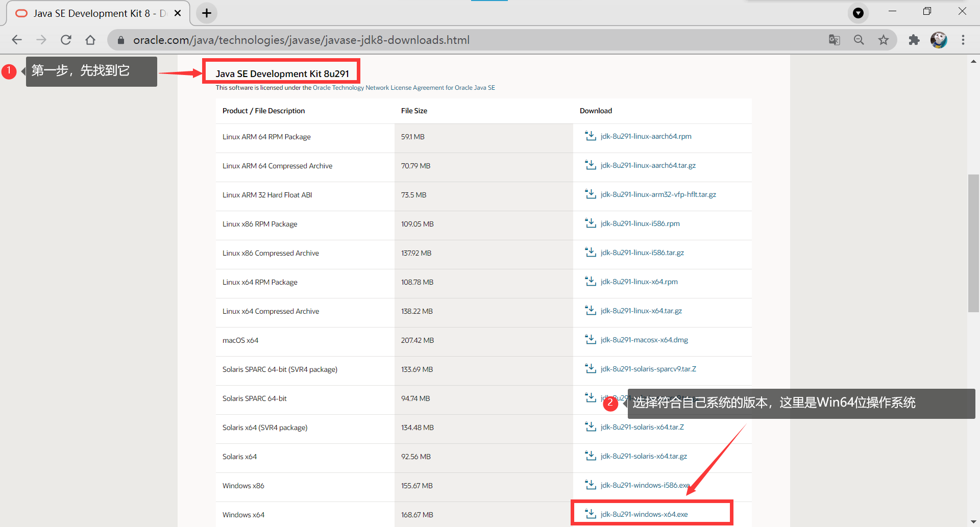Select the Java SE Development Kit 8u291 heading

(282, 73)
